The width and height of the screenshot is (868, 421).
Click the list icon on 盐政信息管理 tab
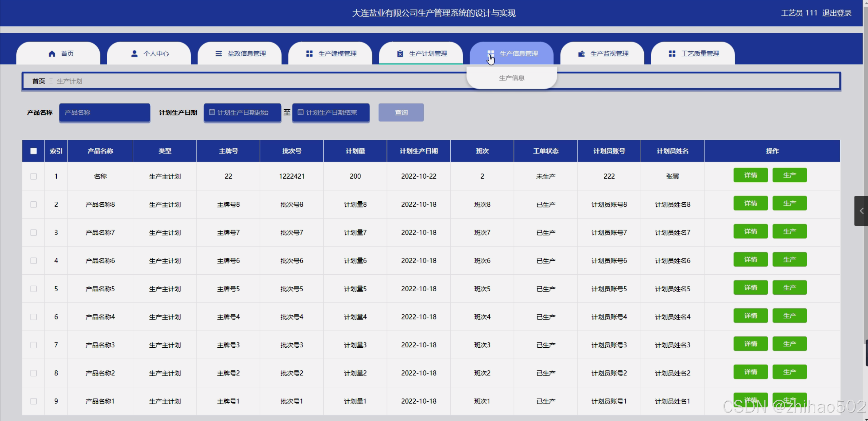(x=219, y=54)
